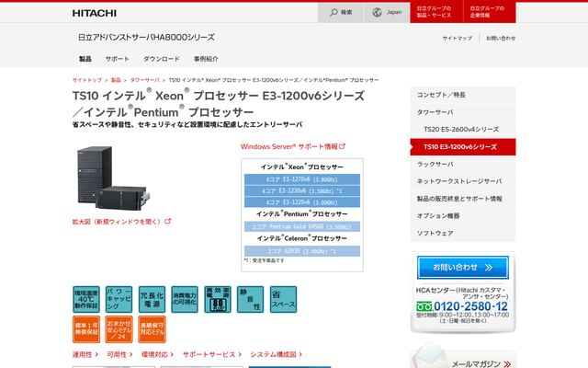Click the 省スペース feature icon
The width and height of the screenshot is (588, 368).
pyautogui.click(x=283, y=299)
